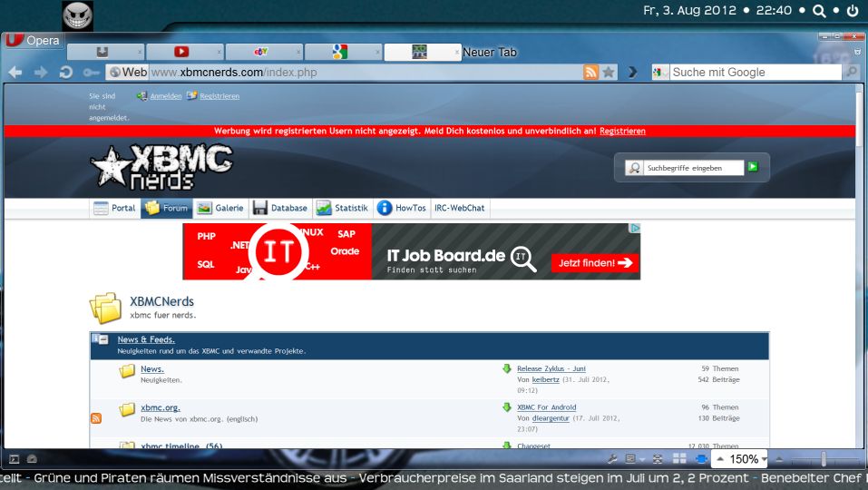
Task: Switch to the YouTube tab
Action: tap(184, 52)
